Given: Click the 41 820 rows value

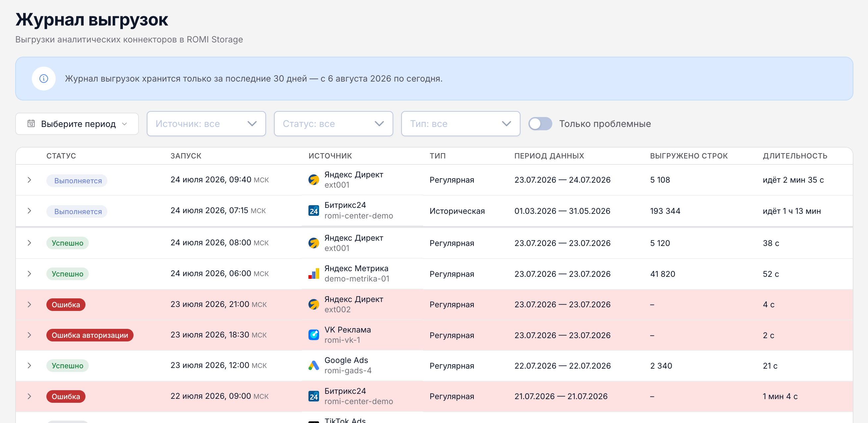Looking at the screenshot, I should [x=663, y=274].
